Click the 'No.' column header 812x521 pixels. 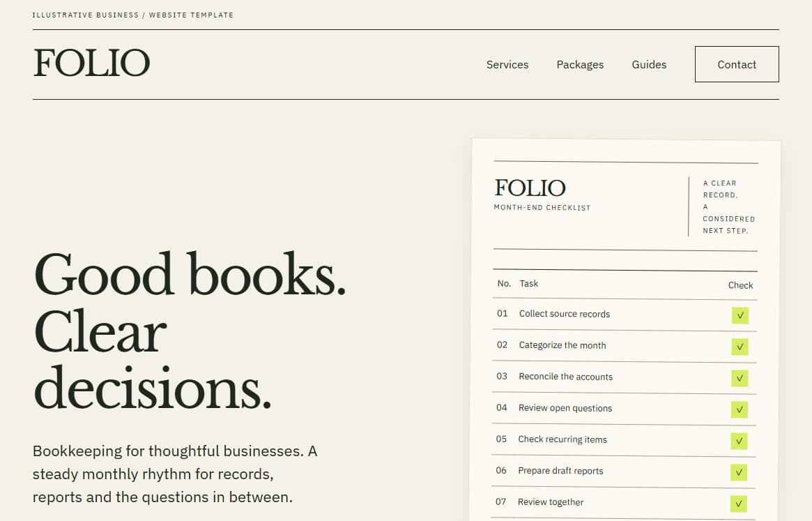pyautogui.click(x=504, y=284)
